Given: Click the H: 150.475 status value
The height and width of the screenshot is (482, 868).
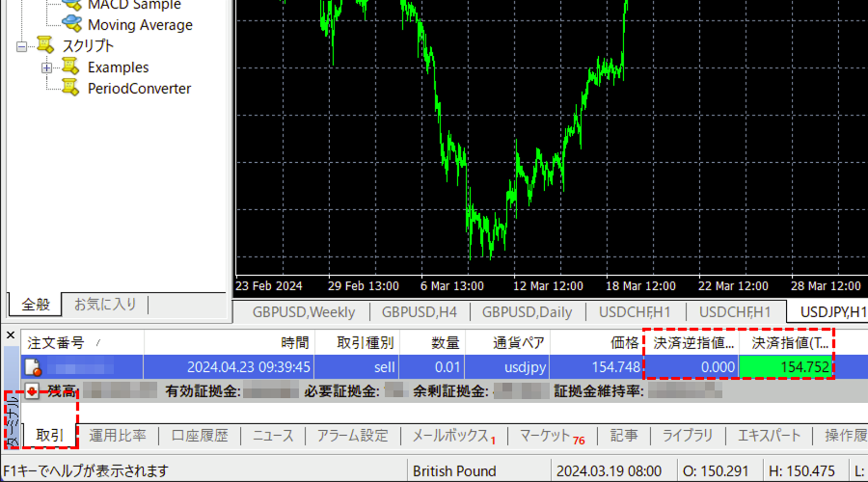Looking at the screenshot, I should tap(801, 471).
